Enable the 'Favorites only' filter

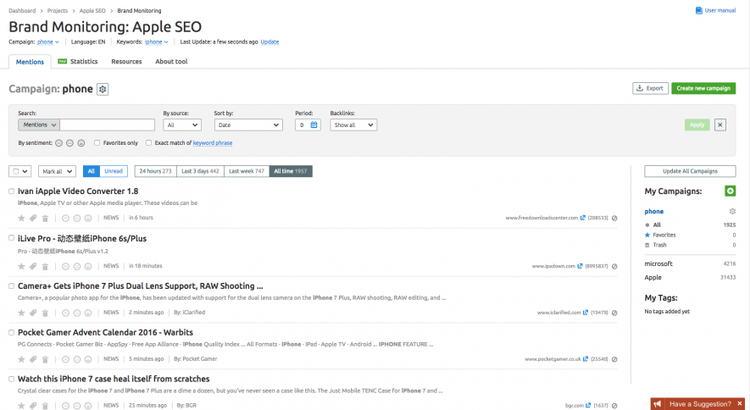click(x=97, y=143)
